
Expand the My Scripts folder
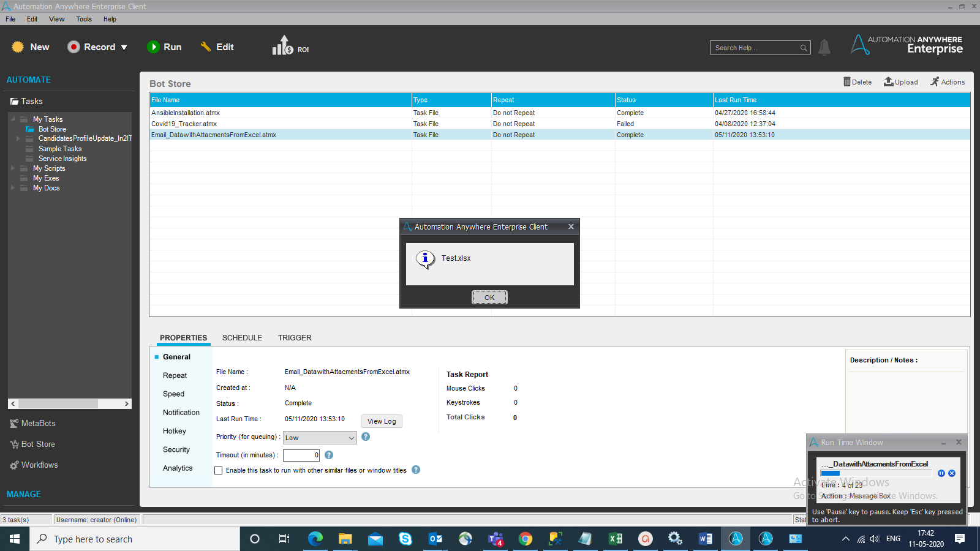pos(13,168)
